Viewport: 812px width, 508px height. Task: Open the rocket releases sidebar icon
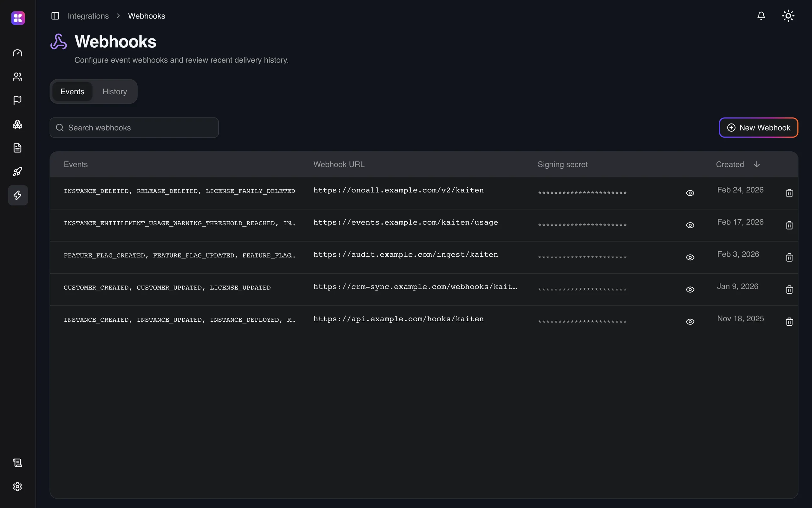17,172
